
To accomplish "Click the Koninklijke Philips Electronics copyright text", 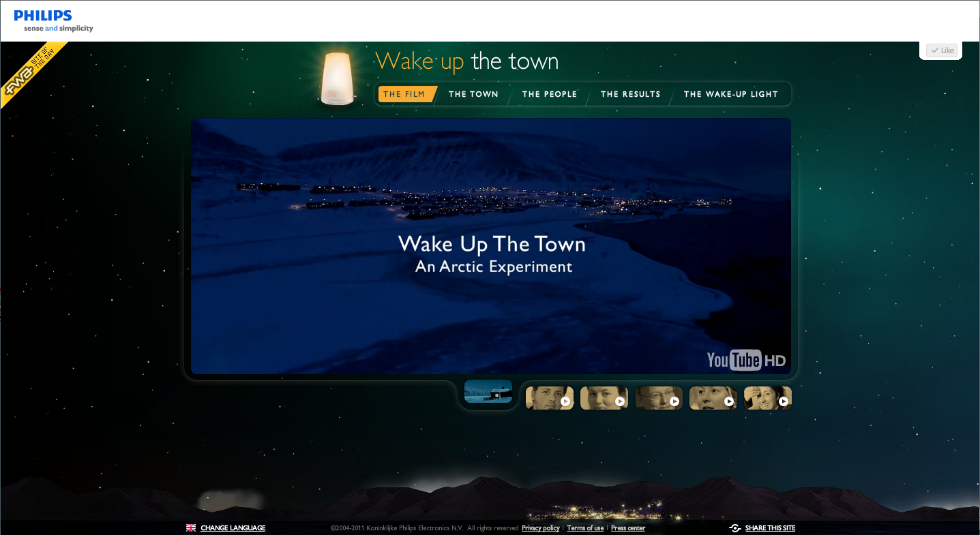I will pos(425,528).
